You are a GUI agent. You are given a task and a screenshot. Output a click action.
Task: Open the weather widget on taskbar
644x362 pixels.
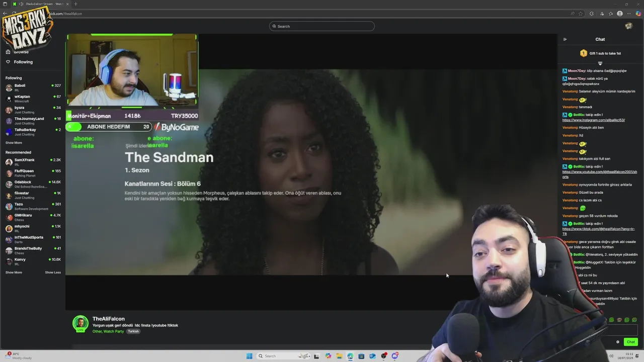point(18,355)
